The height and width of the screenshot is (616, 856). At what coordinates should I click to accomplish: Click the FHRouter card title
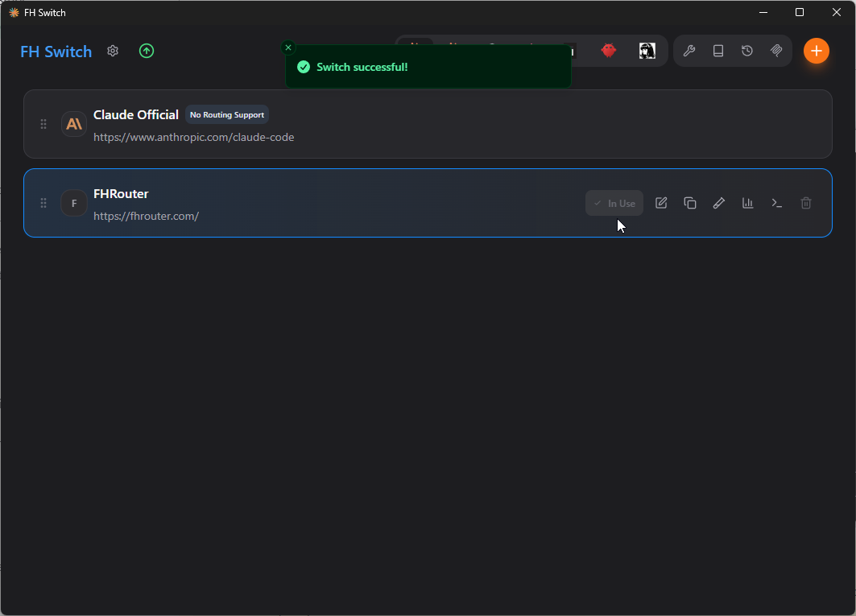pyautogui.click(x=121, y=194)
